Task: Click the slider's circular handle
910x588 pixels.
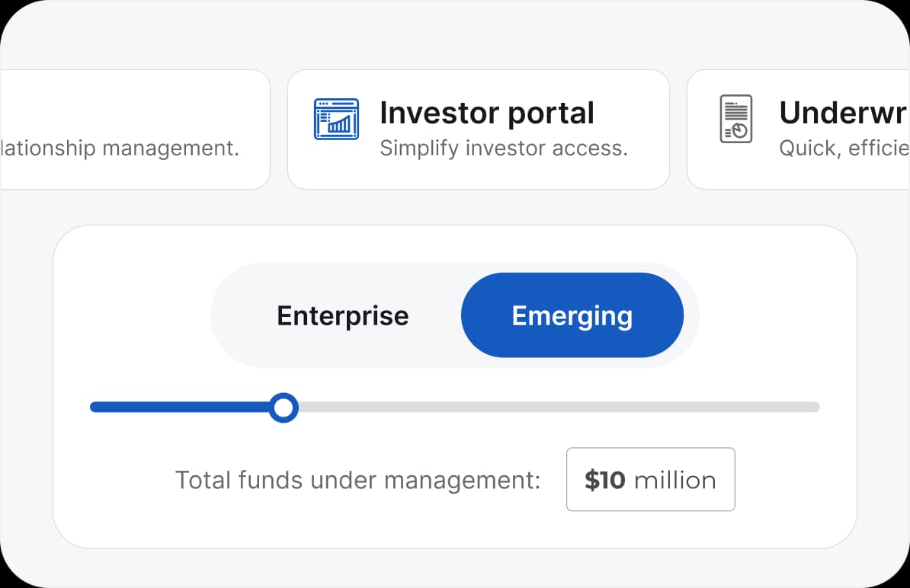Action: 284,407
